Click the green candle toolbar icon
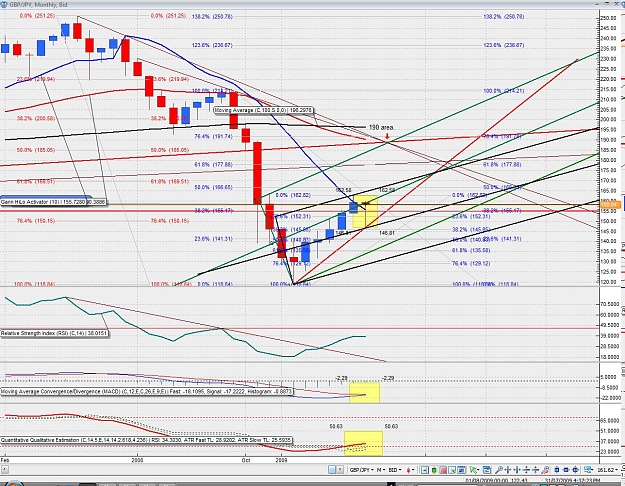The image size is (625, 486). [x=434, y=470]
